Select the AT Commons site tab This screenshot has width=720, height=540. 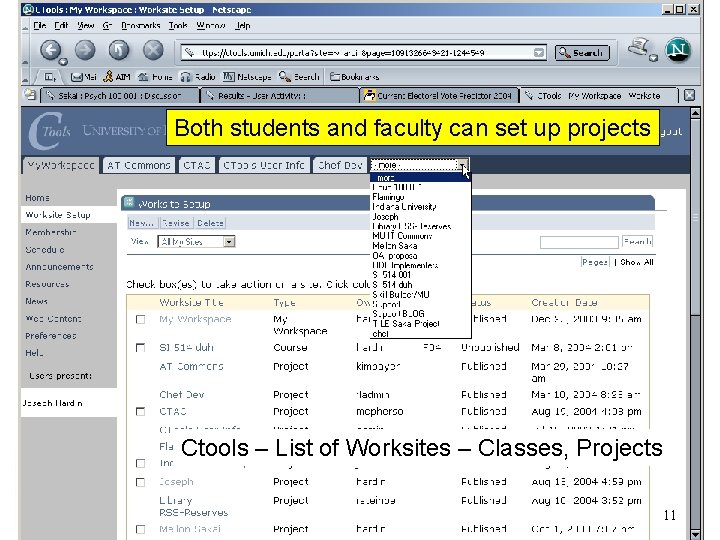[x=139, y=165]
